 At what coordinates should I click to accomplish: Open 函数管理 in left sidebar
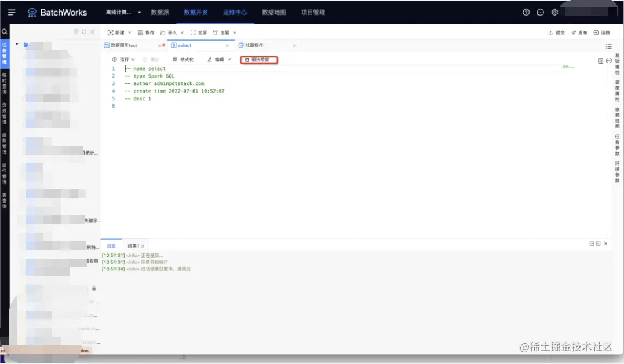tap(5, 144)
